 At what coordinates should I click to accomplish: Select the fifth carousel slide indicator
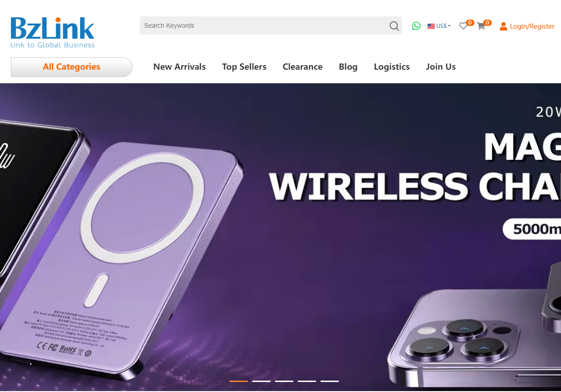tap(330, 381)
